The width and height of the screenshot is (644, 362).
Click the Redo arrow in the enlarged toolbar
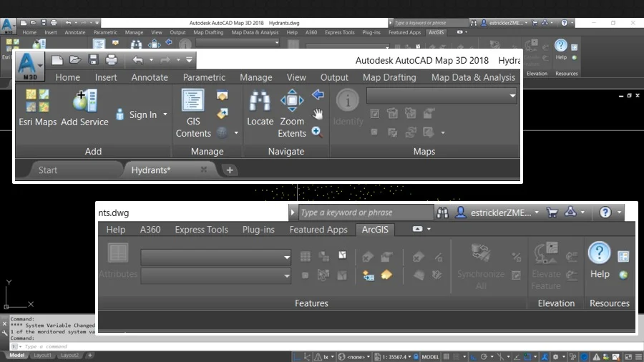pos(165,60)
